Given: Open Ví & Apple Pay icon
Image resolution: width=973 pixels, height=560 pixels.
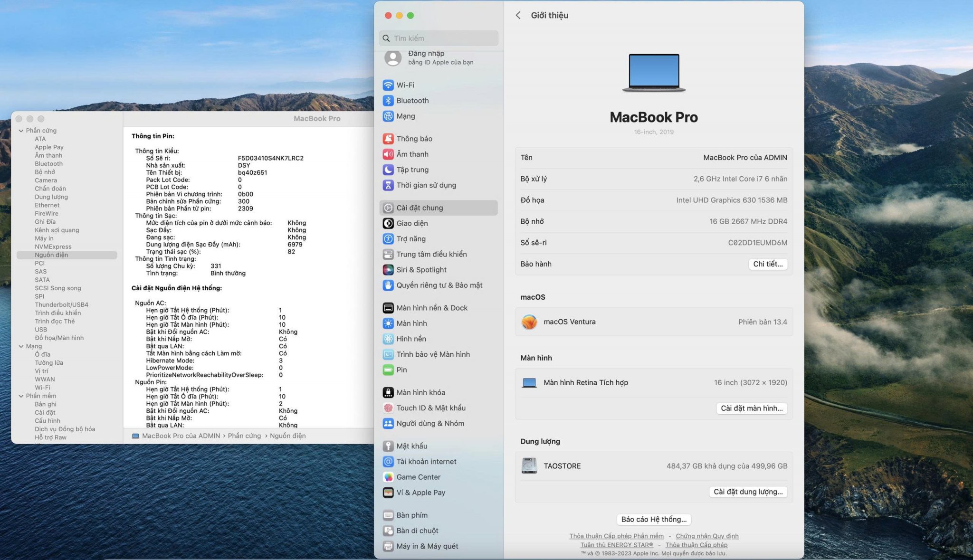Looking at the screenshot, I should (x=388, y=493).
